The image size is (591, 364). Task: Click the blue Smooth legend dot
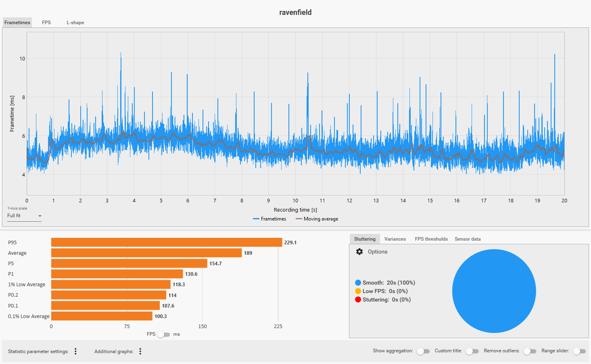(x=358, y=283)
